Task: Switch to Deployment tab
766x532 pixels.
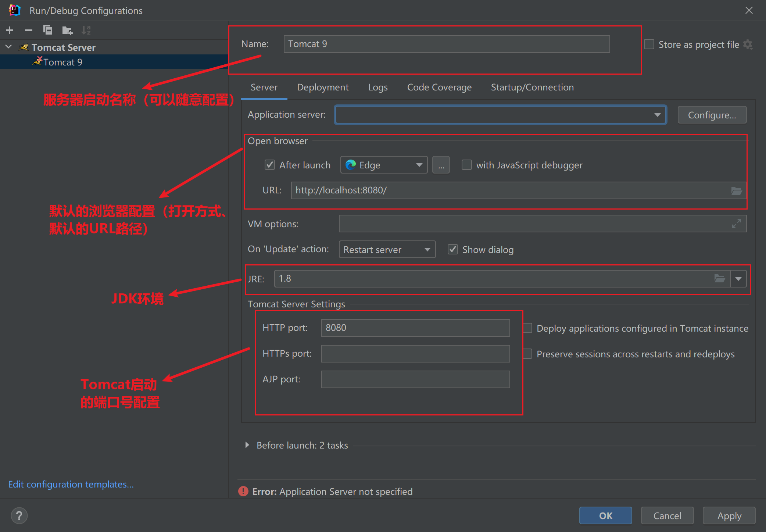Action: click(x=323, y=87)
